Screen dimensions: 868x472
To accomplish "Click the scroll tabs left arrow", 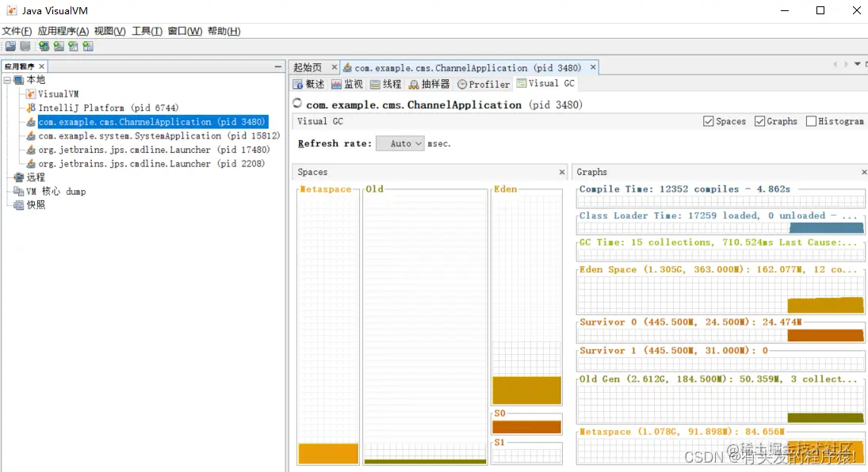I will 835,64.
